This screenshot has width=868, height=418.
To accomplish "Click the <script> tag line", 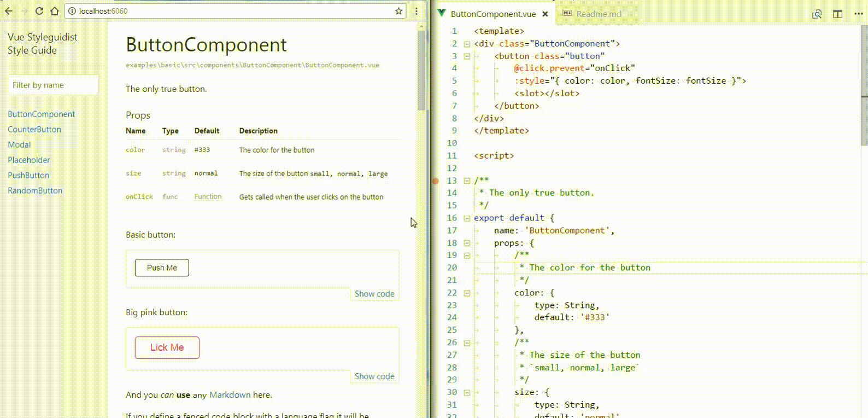I will (494, 156).
